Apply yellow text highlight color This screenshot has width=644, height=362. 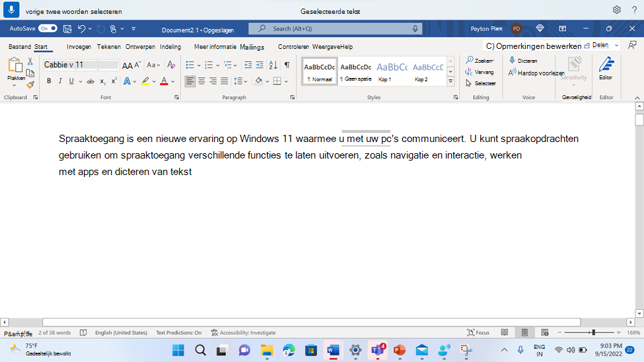145,81
